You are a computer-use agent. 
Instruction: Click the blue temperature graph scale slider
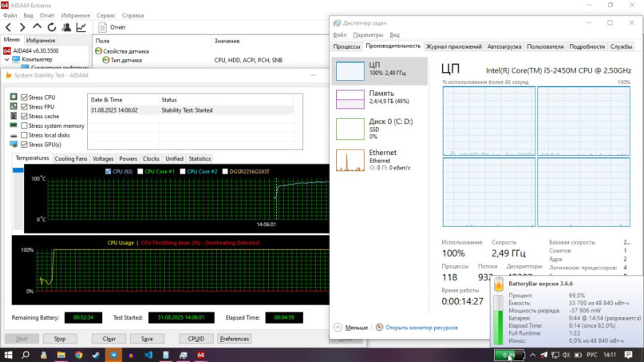point(19,170)
